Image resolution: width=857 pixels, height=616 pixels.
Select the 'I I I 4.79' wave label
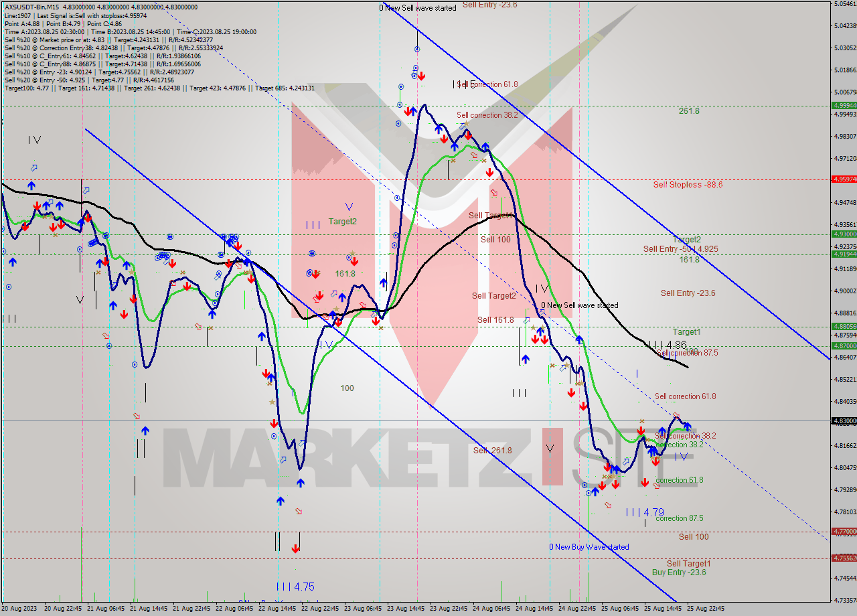(645, 512)
